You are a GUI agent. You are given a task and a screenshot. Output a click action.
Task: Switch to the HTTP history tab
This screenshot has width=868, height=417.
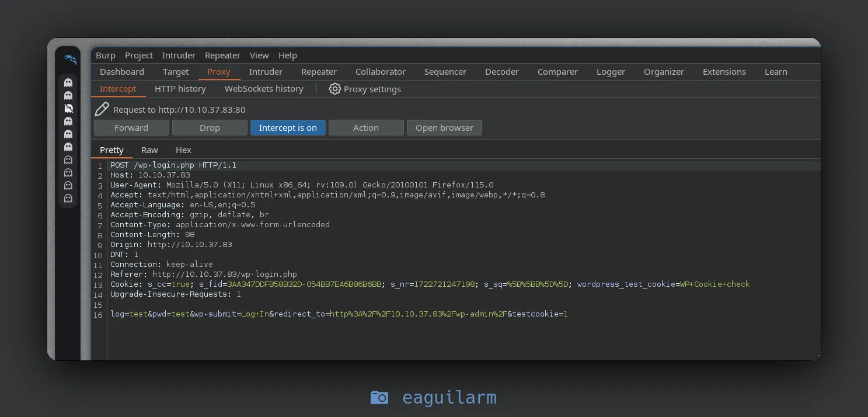click(180, 89)
